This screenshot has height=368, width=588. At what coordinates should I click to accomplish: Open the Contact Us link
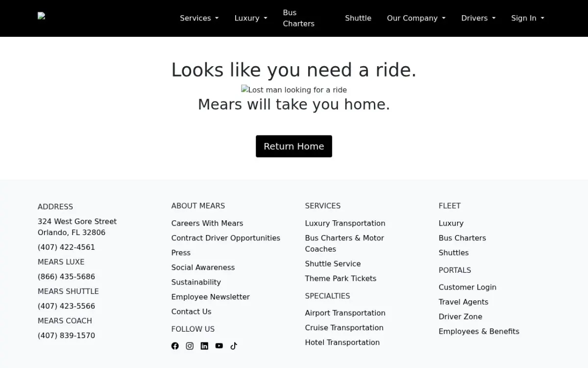(x=192, y=312)
